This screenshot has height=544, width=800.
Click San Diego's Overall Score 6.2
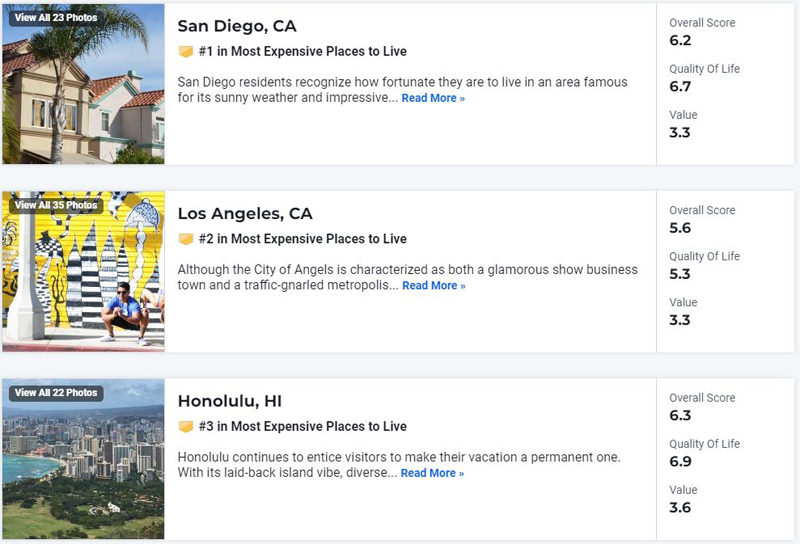[x=680, y=41]
